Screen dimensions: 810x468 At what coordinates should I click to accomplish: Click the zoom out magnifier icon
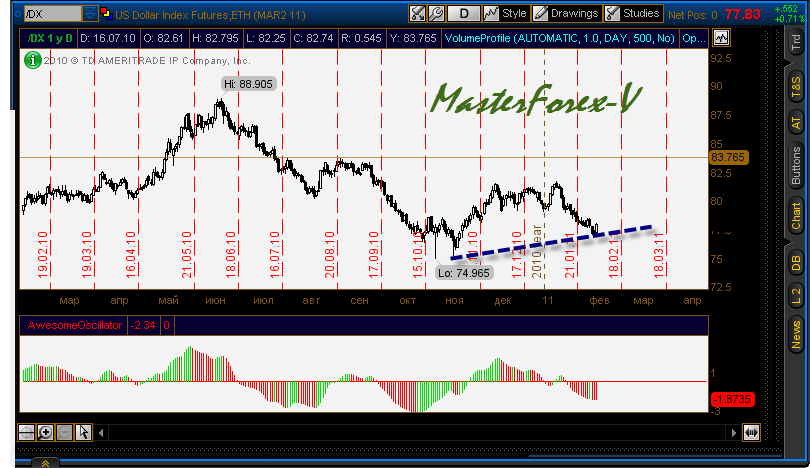point(64,432)
